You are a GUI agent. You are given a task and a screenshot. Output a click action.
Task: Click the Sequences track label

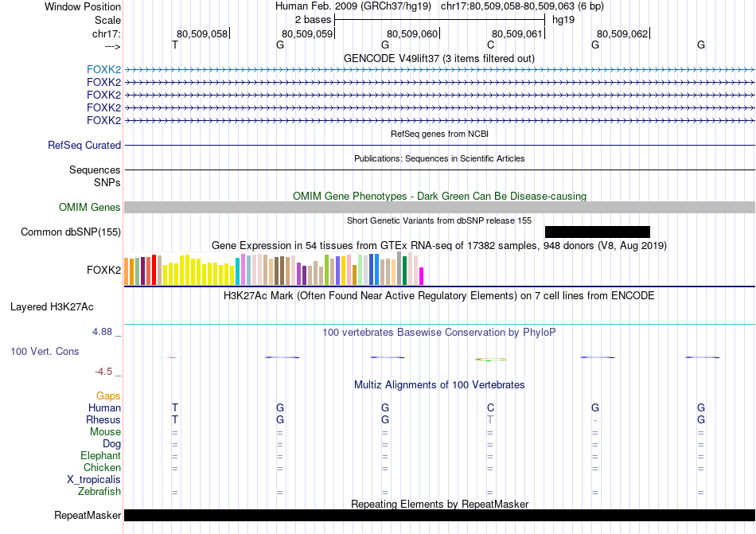[x=95, y=170]
